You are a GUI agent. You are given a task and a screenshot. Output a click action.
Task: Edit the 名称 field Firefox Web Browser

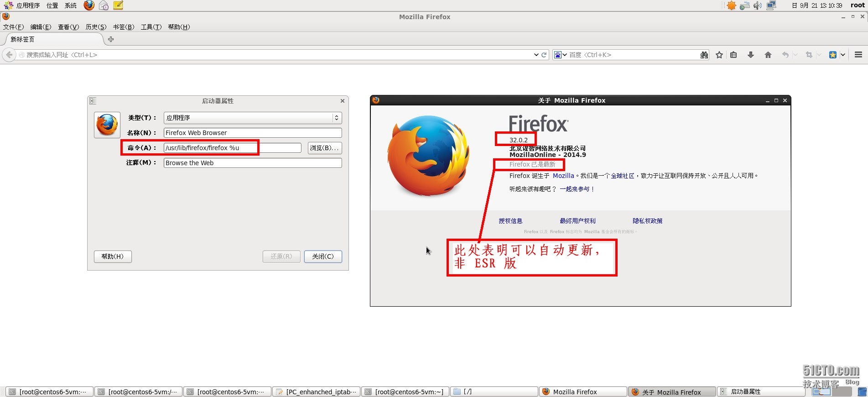(253, 133)
